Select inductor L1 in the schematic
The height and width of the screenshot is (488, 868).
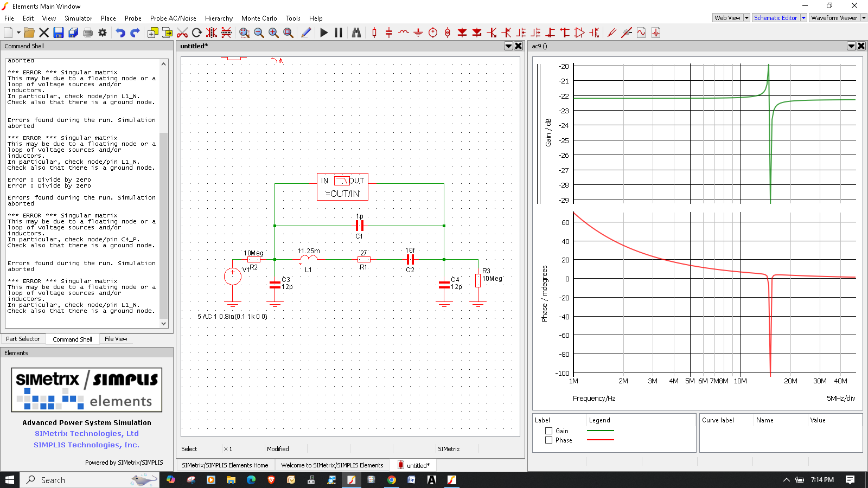[309, 259]
